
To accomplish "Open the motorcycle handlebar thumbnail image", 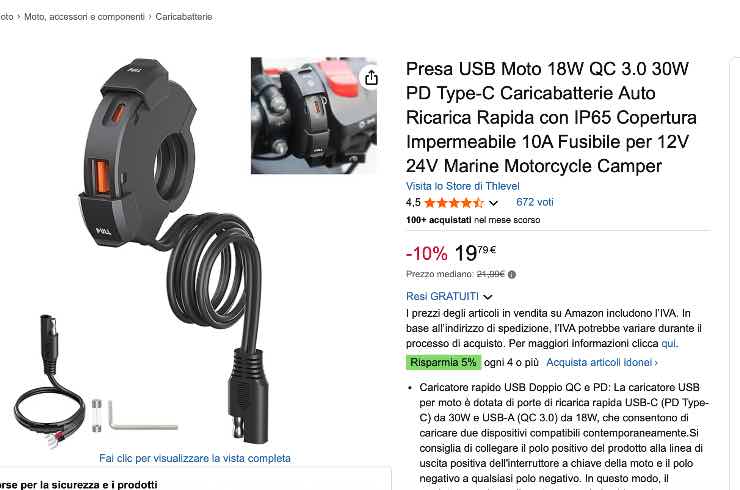I will click(314, 116).
